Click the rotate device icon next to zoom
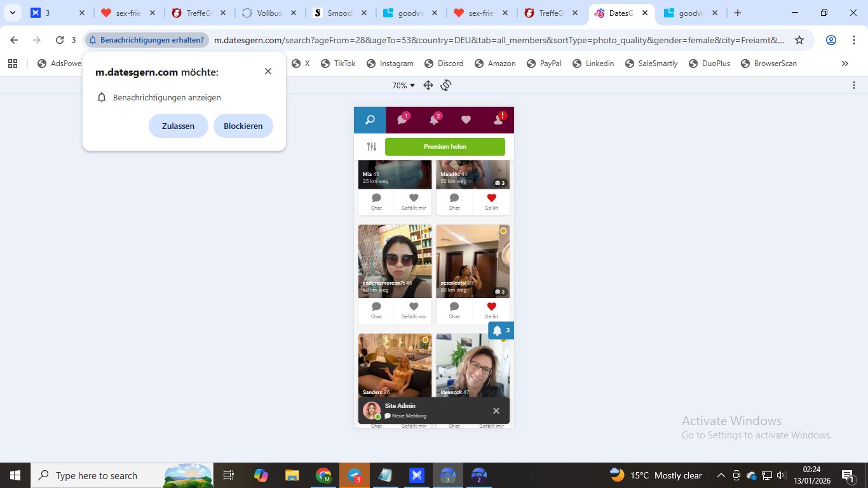This screenshot has height=488, width=868. click(446, 85)
